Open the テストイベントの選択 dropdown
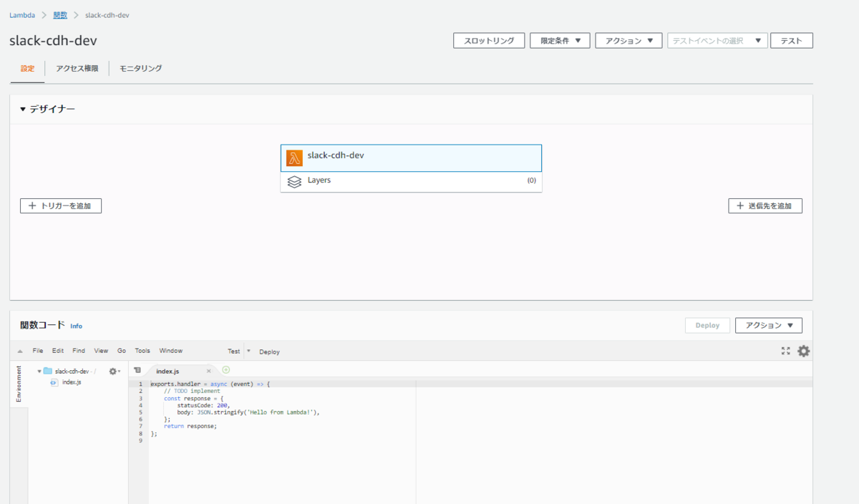Viewport: 859px width, 504px height. [x=717, y=41]
